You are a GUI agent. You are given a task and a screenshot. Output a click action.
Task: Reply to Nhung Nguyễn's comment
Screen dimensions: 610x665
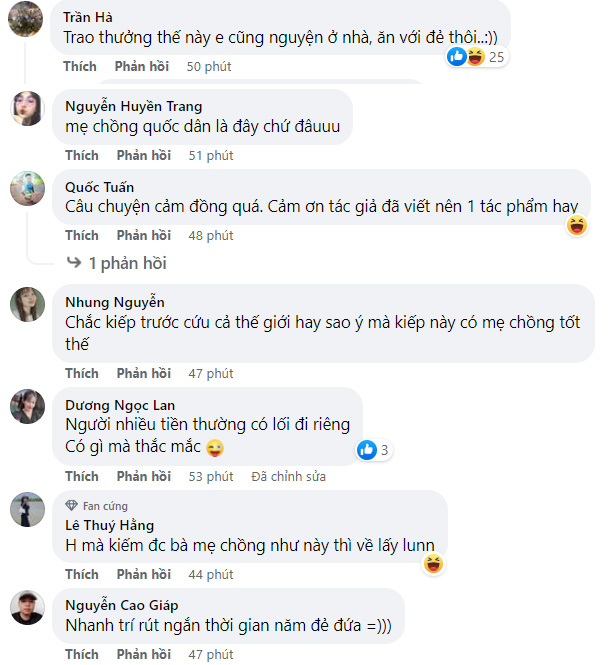143,373
